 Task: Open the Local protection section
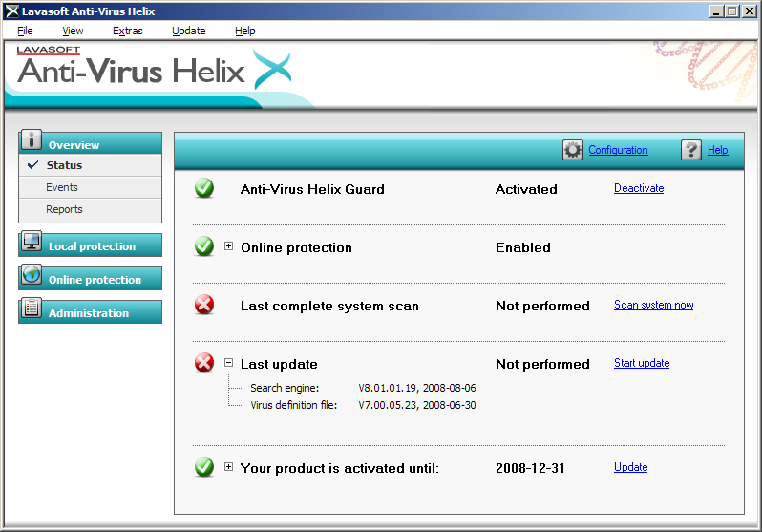point(91,245)
